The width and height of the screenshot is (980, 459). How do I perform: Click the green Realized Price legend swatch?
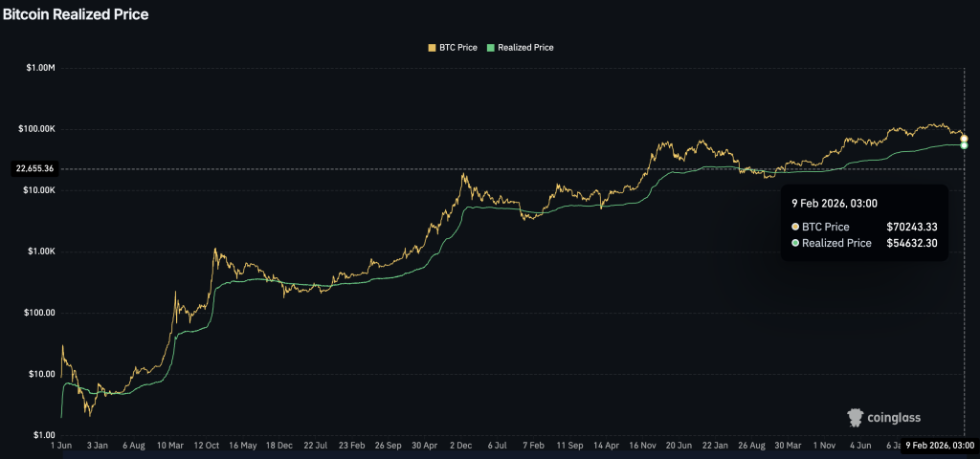(492, 47)
